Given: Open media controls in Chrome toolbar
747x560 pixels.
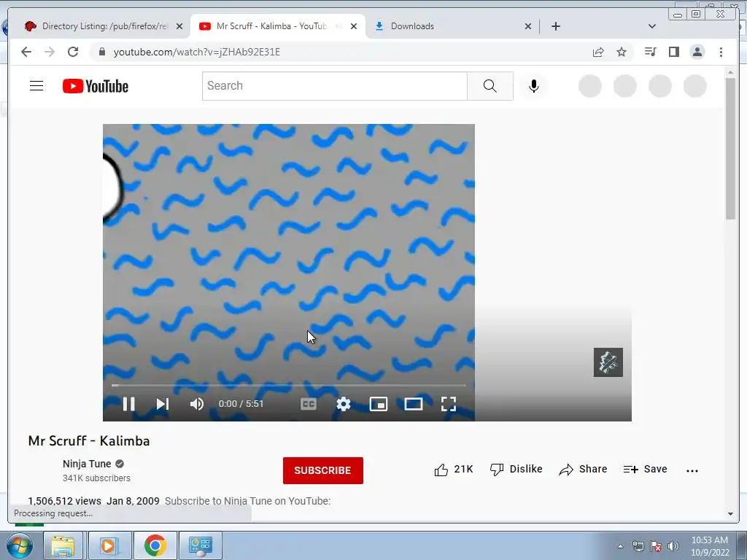Looking at the screenshot, I should (650, 52).
